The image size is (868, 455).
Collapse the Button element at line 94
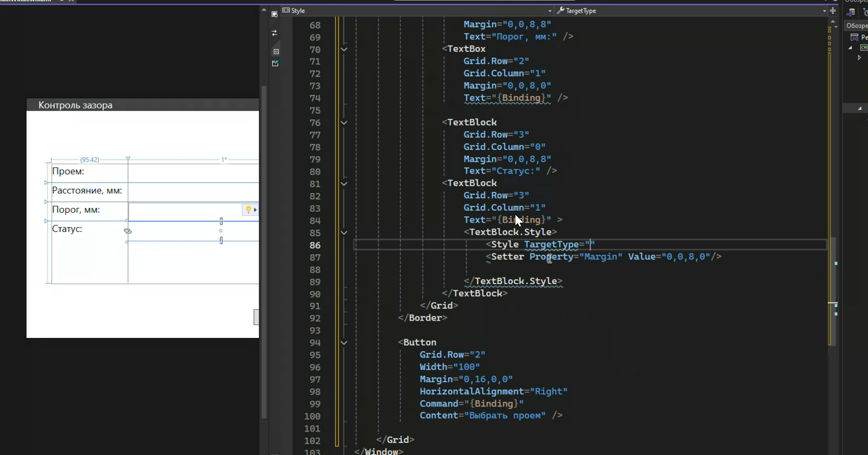click(344, 343)
